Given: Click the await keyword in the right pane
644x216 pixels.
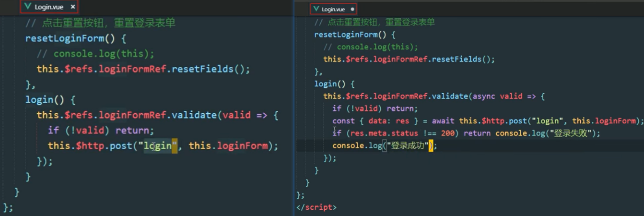Looking at the screenshot, I should click(x=444, y=121).
